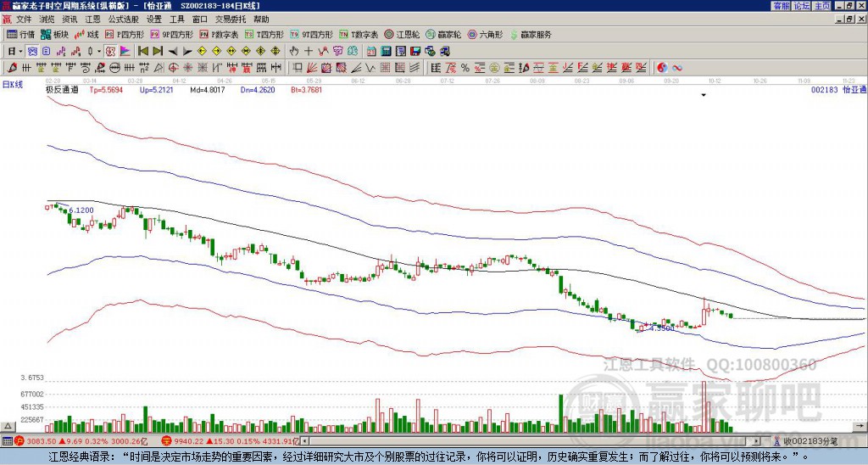
Task: Click the Bt=3.7681 value
Action: [306, 89]
